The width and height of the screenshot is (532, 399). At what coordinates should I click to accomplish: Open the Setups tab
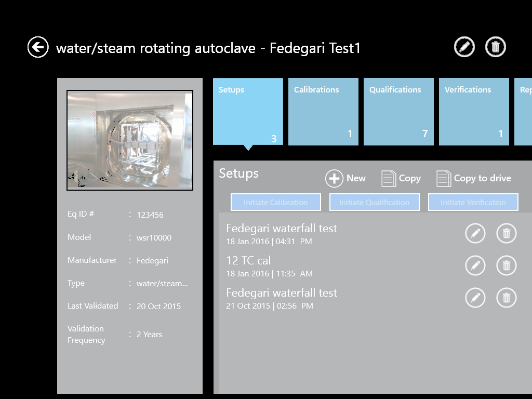(248, 112)
